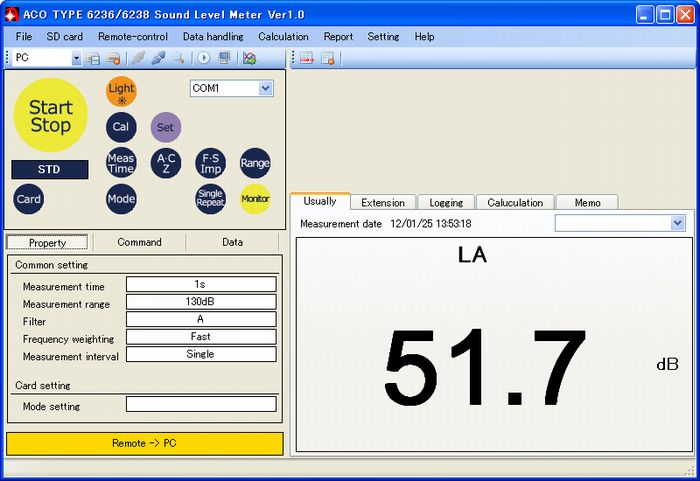Select the Command panel button
Image resolution: width=700 pixels, height=481 pixels.
click(x=139, y=242)
